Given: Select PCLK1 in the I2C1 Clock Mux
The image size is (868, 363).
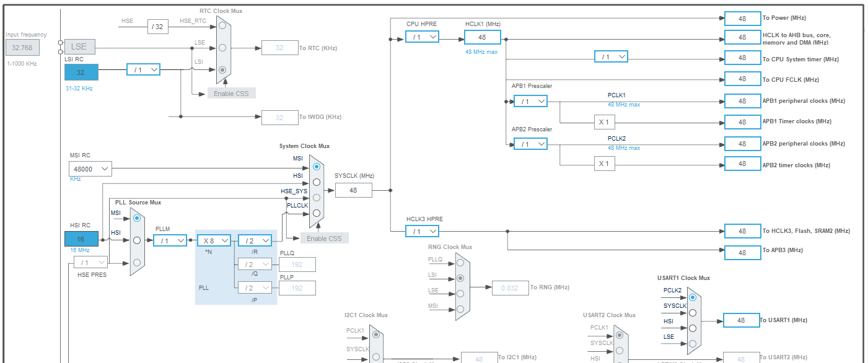Looking at the screenshot, I should click(x=376, y=335).
